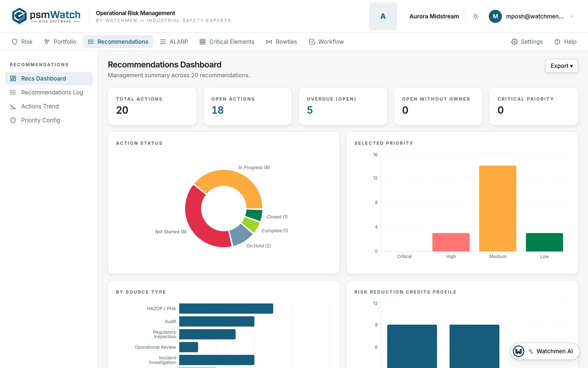
Task: Open the Bowties tab
Action: 281,42
